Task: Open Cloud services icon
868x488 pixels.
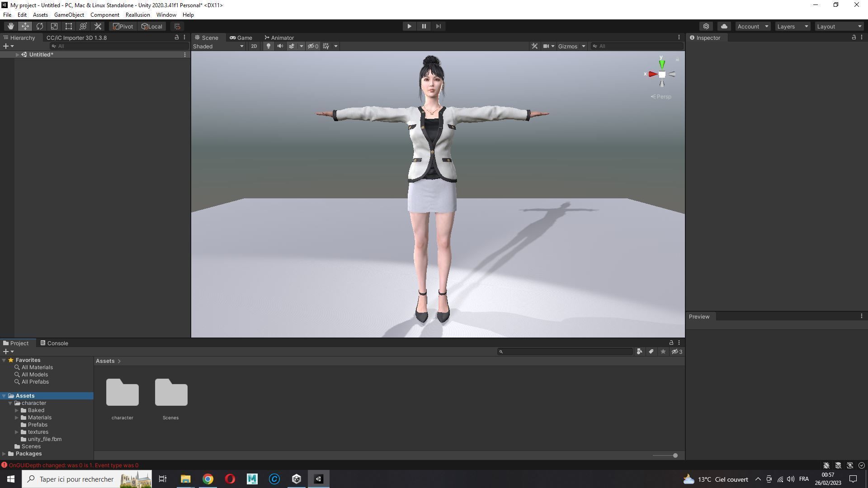Action: coord(724,26)
